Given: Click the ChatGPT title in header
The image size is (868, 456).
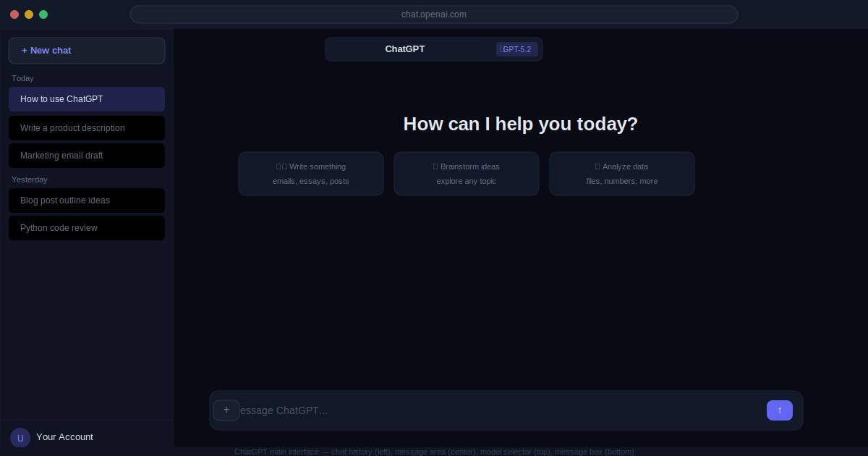Looking at the screenshot, I should pyautogui.click(x=405, y=49).
